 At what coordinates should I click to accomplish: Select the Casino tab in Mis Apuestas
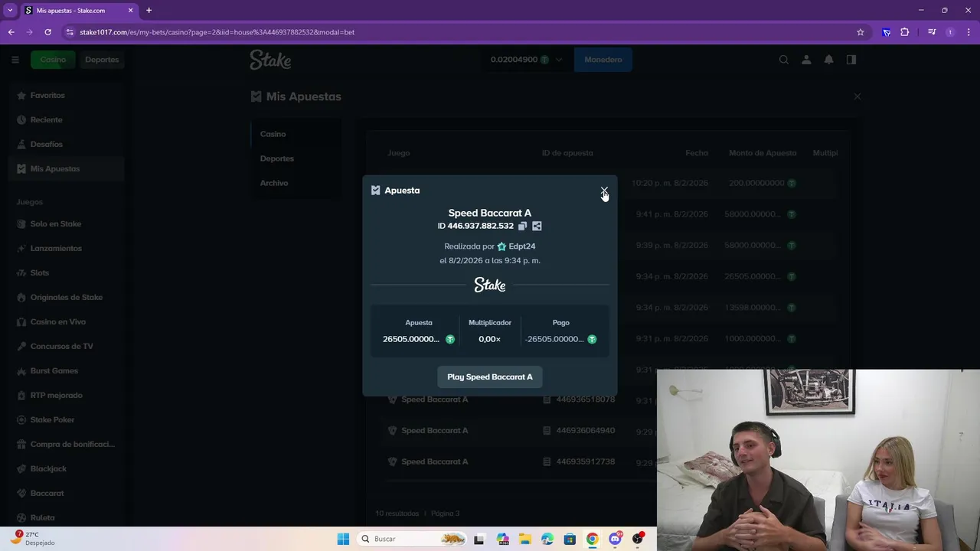pos(296,134)
